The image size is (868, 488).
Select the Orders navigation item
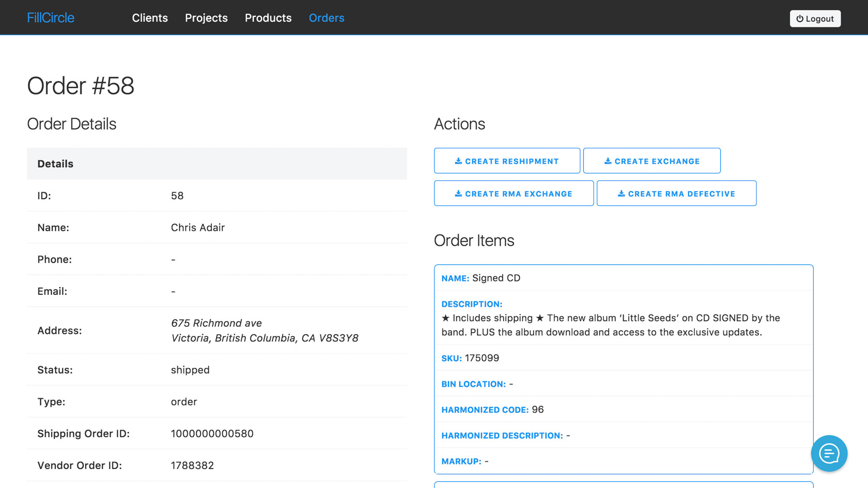(327, 18)
